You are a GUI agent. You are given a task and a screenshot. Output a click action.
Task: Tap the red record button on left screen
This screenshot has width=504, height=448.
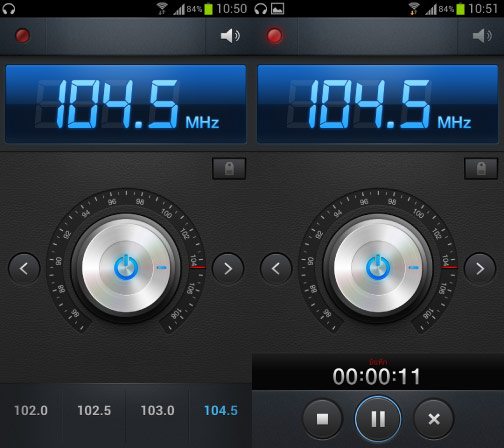coord(23,36)
